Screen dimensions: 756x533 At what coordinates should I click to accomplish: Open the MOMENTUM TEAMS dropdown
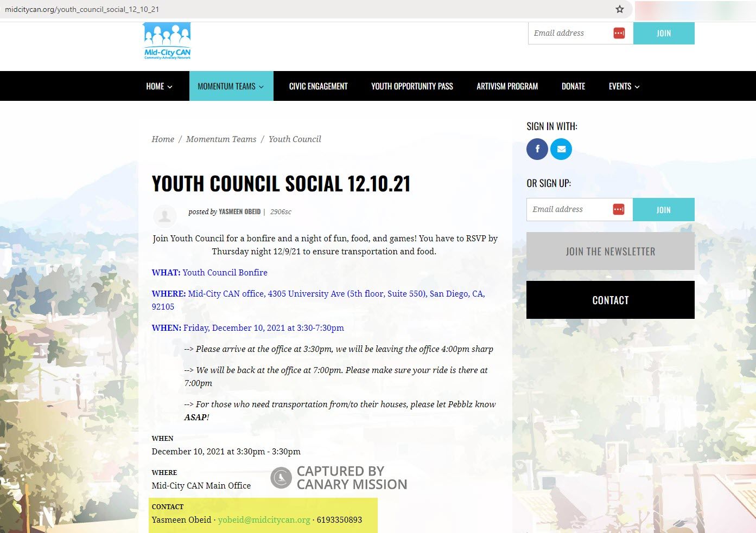231,86
